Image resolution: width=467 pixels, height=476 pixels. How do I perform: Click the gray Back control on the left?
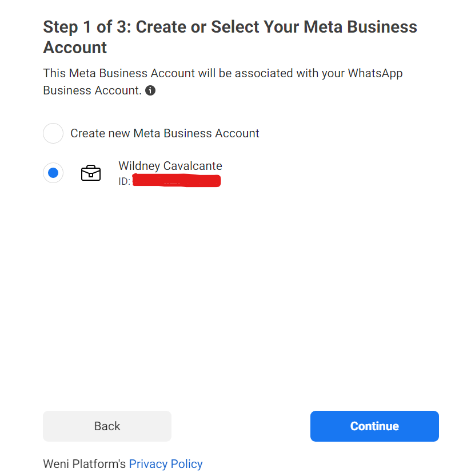click(107, 426)
